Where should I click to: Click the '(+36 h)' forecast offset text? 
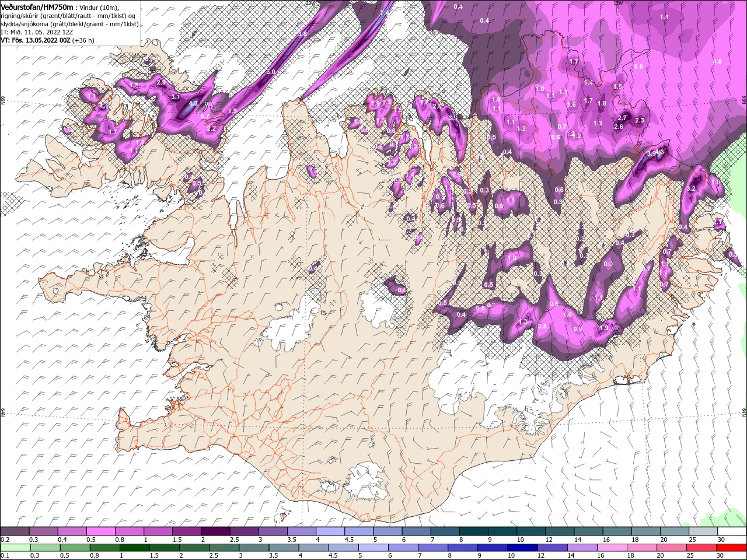[83, 40]
